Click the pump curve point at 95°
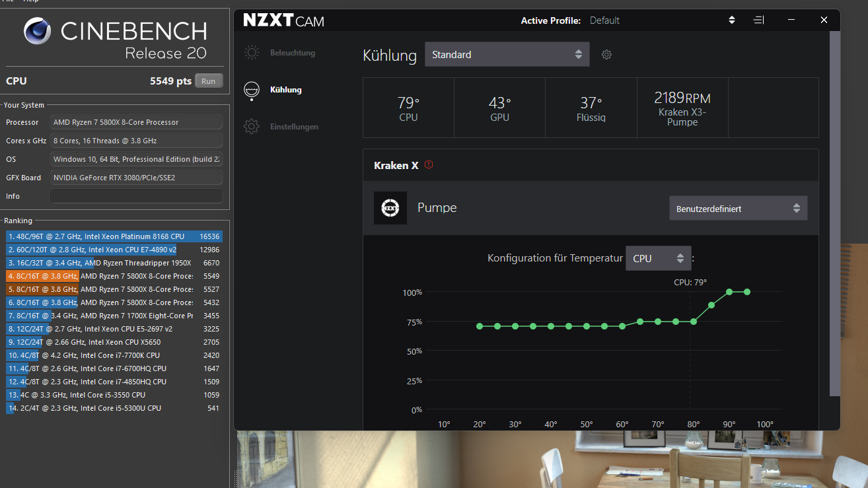This screenshot has width=868, height=488. 747,292
